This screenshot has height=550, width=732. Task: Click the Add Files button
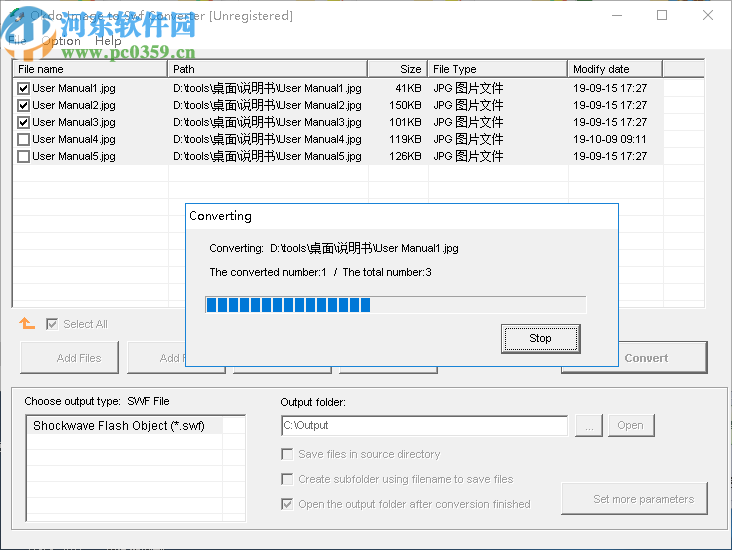point(70,358)
